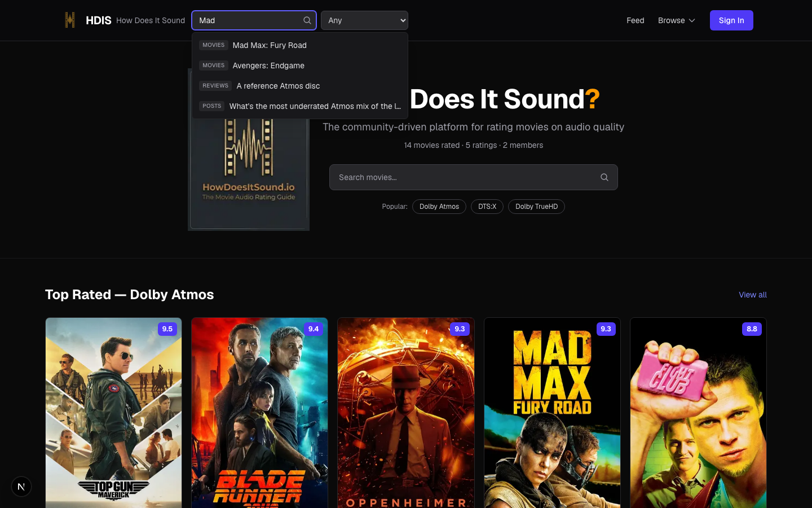Screen dimensions: 812x508
Task: Click the magnifier icon in hero search field
Action: (x=604, y=177)
